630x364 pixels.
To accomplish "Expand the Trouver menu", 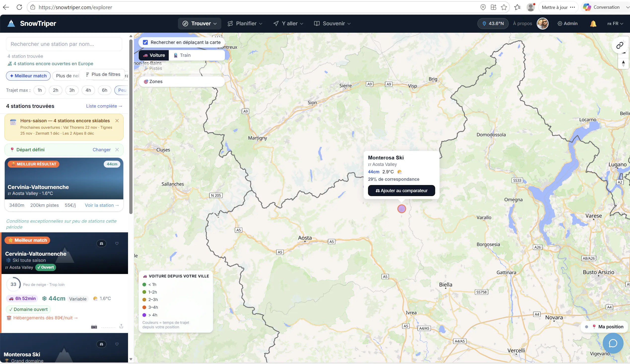I will click(199, 24).
